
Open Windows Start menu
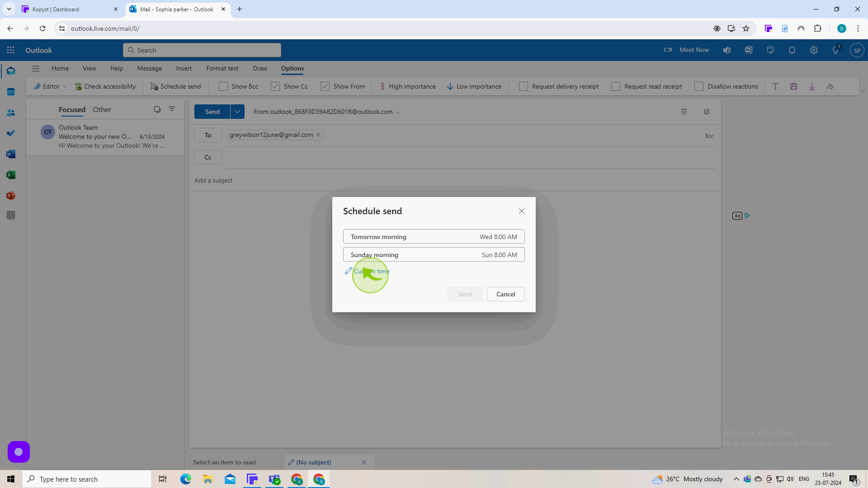click(x=11, y=479)
